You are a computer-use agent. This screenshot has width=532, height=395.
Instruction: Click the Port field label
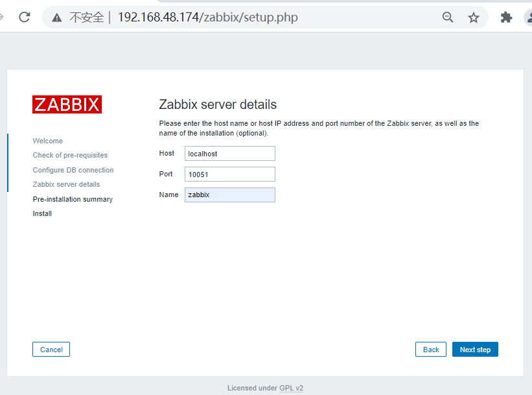tap(166, 174)
